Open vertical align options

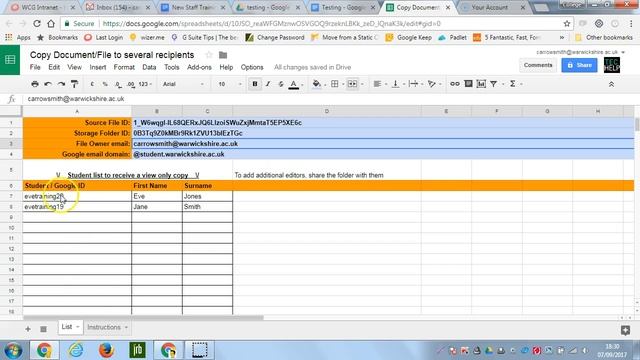coord(397,84)
